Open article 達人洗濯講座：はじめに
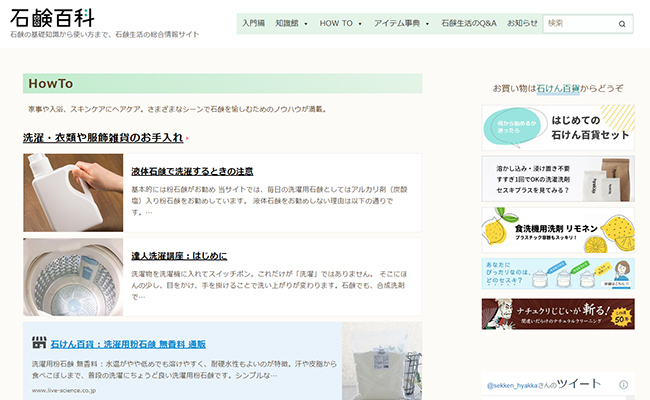 pos(179,256)
